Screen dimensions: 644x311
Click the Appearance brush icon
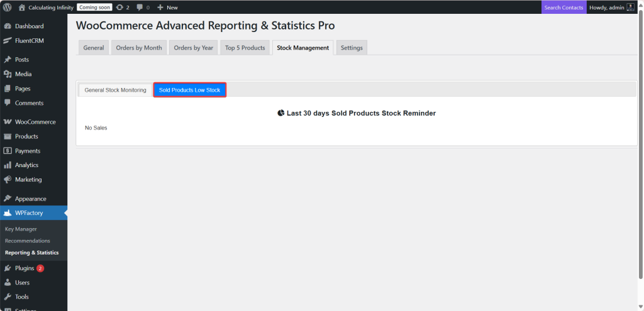pyautogui.click(x=8, y=199)
